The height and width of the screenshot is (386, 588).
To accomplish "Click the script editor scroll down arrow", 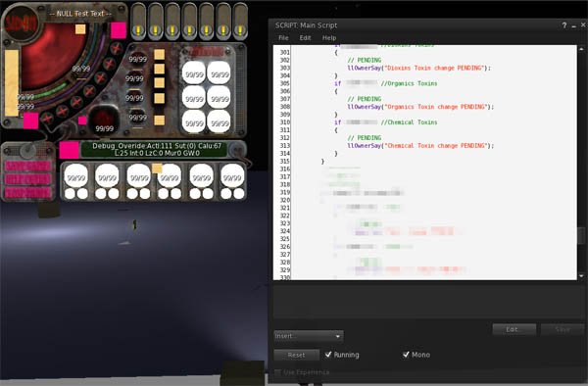I will (x=581, y=276).
